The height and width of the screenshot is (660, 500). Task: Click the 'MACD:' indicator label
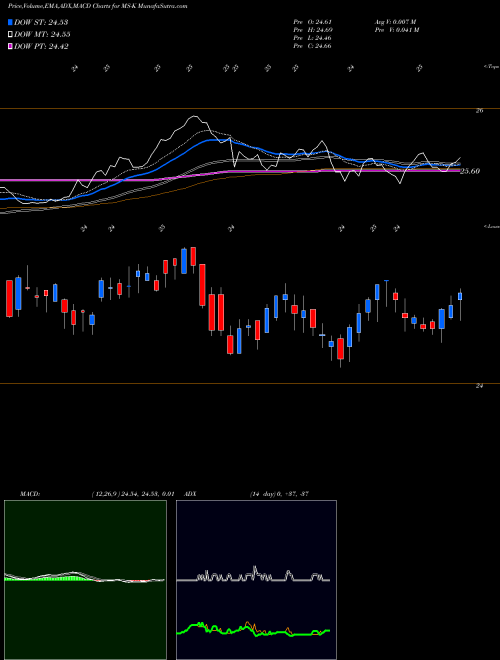(30, 494)
